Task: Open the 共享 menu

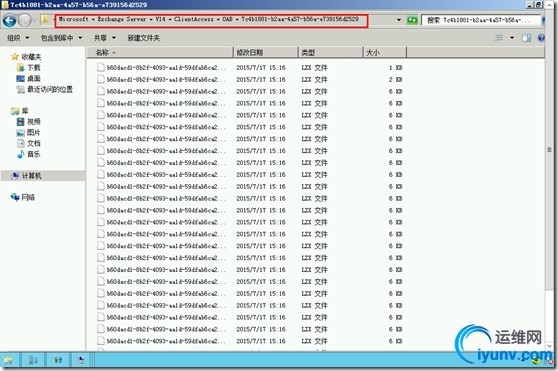Action: (x=105, y=38)
